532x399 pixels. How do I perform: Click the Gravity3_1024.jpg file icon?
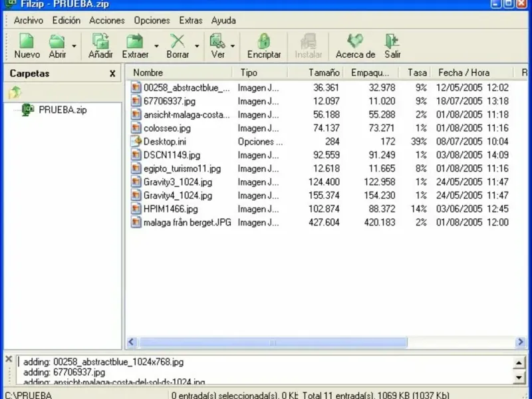(136, 182)
